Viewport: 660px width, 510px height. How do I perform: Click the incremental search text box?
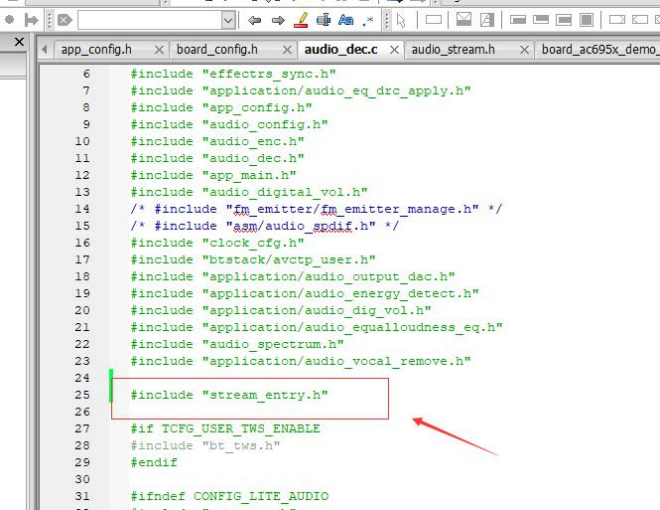coord(150,20)
